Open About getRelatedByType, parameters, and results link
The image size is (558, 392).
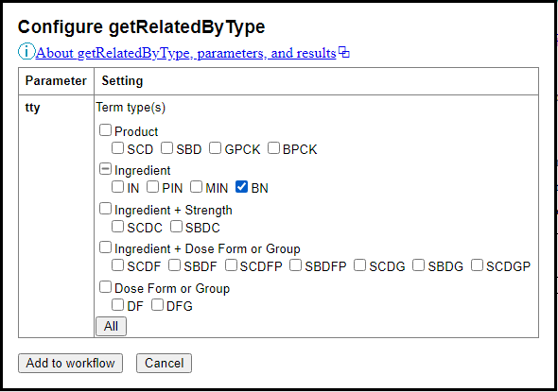coord(185,53)
